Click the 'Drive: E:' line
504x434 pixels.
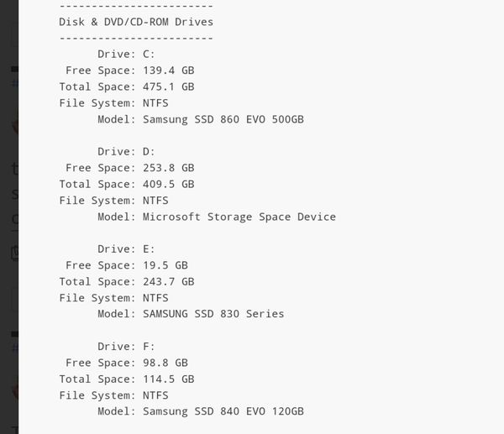point(126,249)
